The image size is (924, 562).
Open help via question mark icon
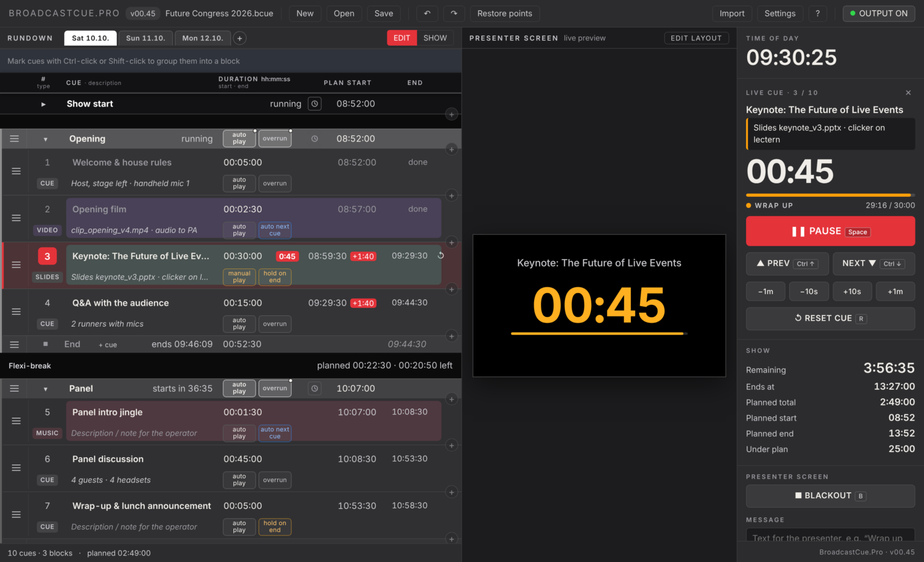click(x=818, y=13)
